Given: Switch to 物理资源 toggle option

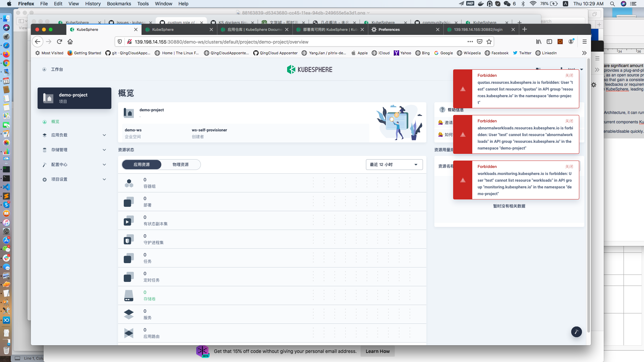Looking at the screenshot, I should [180, 165].
